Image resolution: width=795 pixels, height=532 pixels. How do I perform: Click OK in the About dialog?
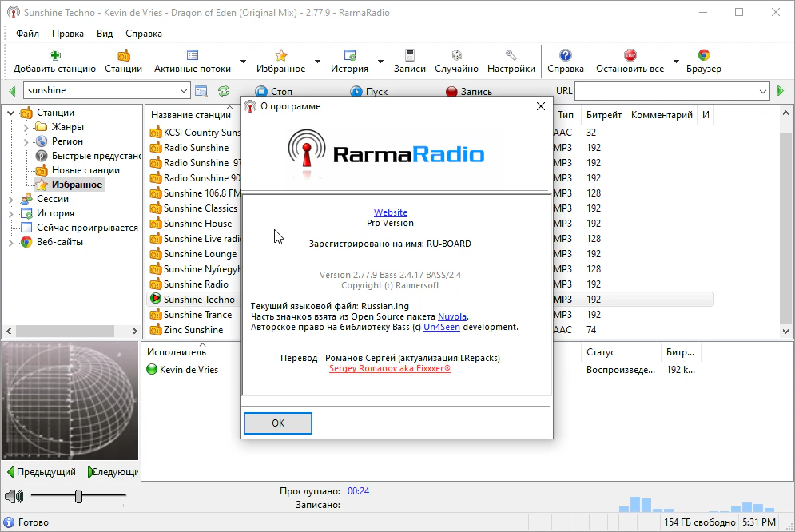[278, 423]
